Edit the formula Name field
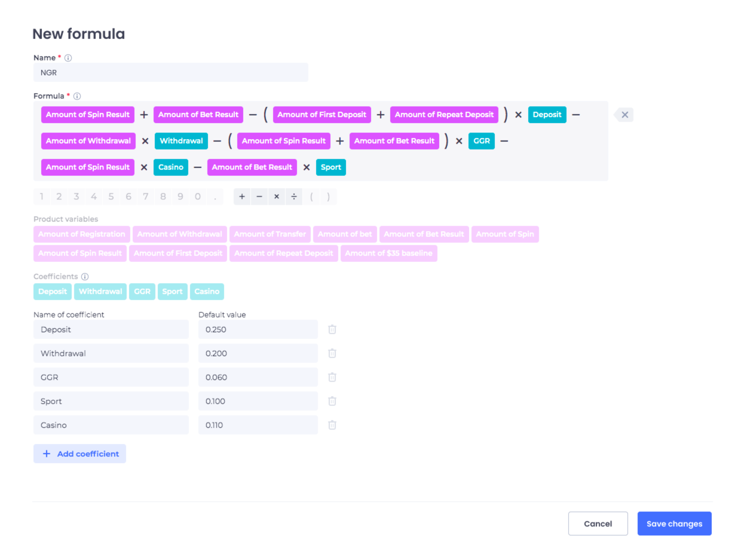This screenshot has height=560, width=741. point(170,72)
